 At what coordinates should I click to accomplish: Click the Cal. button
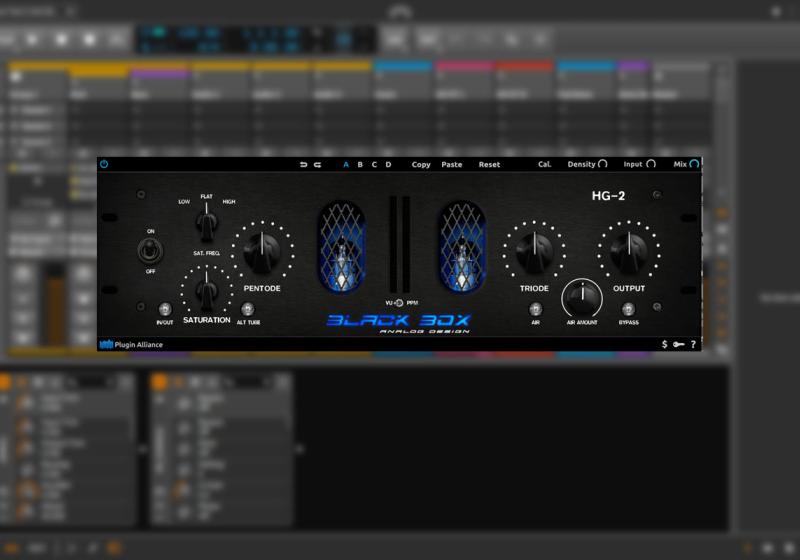[x=544, y=164]
